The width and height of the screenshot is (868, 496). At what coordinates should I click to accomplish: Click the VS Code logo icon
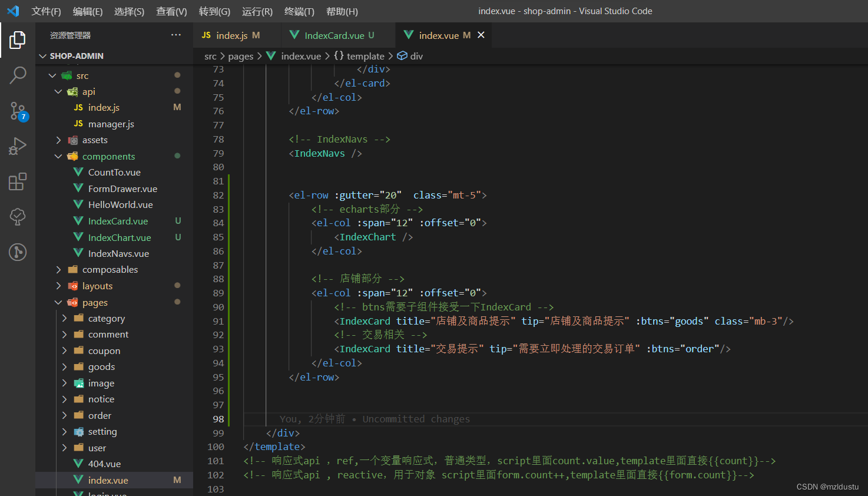[13, 11]
